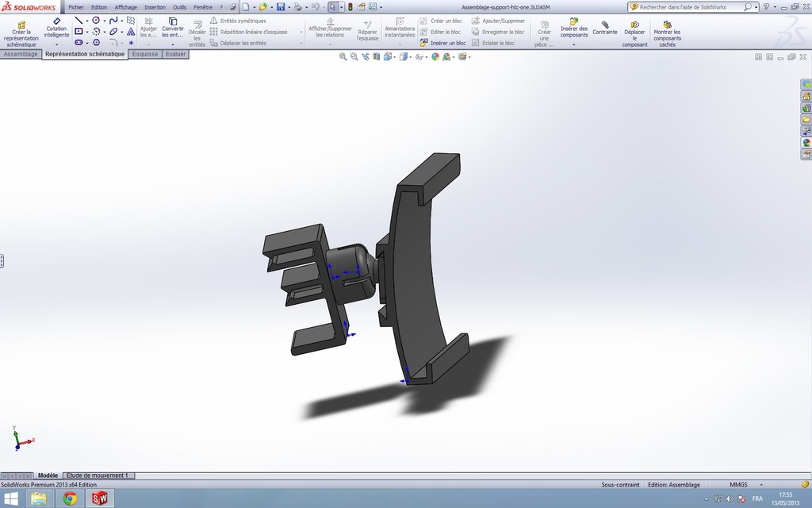Open the Save icon dropdown arrow
Screen dimensions: 812x508
pyautogui.click(x=289, y=7)
